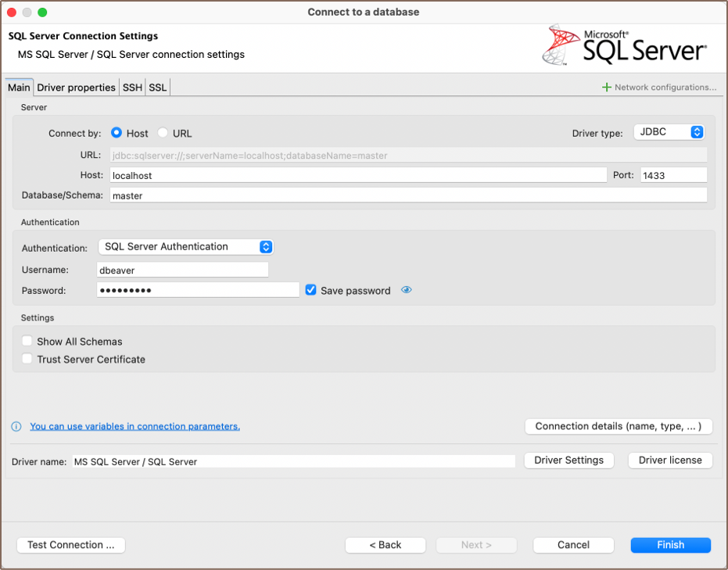Open Connection details (name, type) button
The width and height of the screenshot is (728, 570).
coord(618,427)
